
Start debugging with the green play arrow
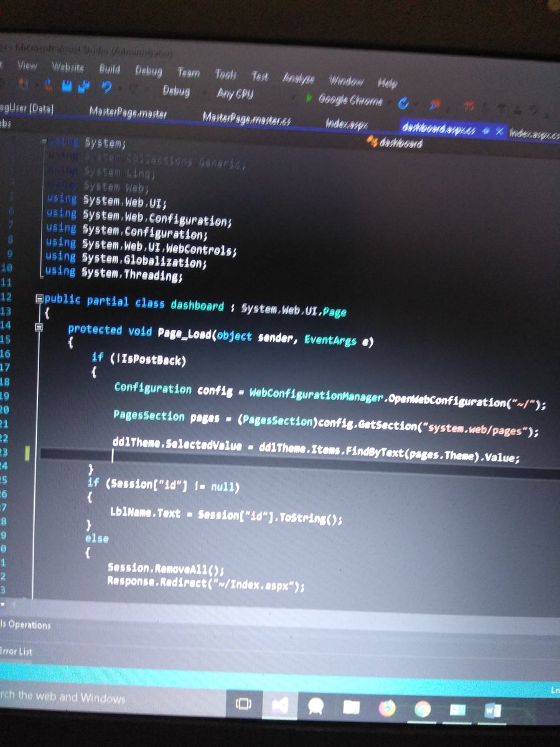309,98
